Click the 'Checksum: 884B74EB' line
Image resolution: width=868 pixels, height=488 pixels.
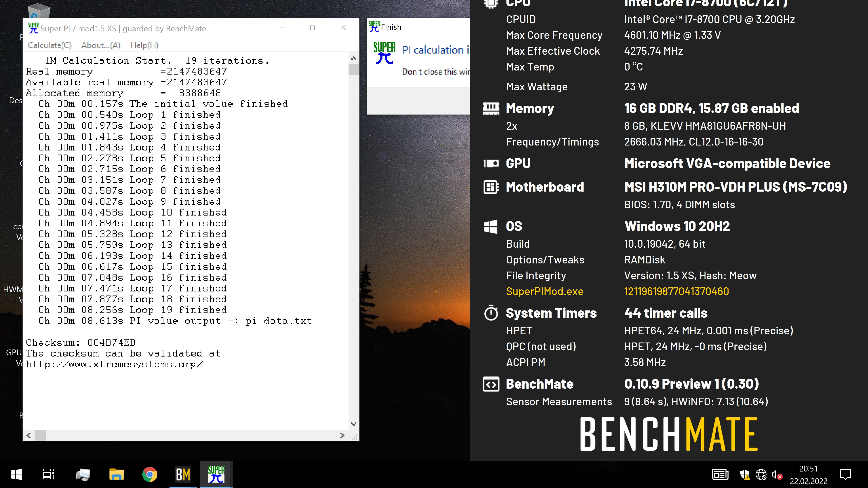[x=80, y=343]
